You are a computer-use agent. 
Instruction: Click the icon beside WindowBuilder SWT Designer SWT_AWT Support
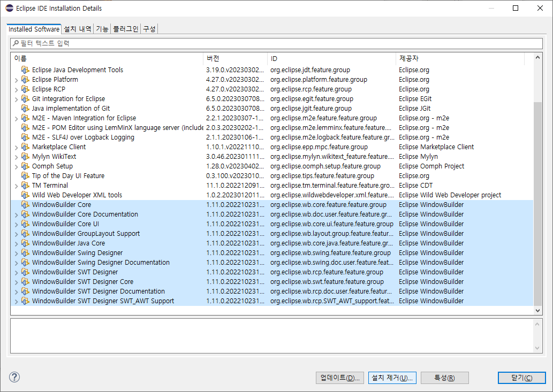25,301
